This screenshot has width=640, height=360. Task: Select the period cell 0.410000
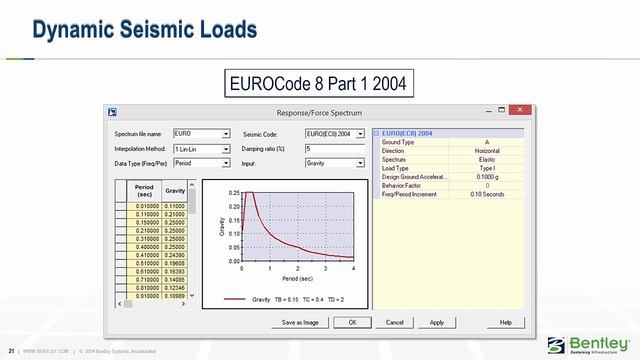[144, 255]
